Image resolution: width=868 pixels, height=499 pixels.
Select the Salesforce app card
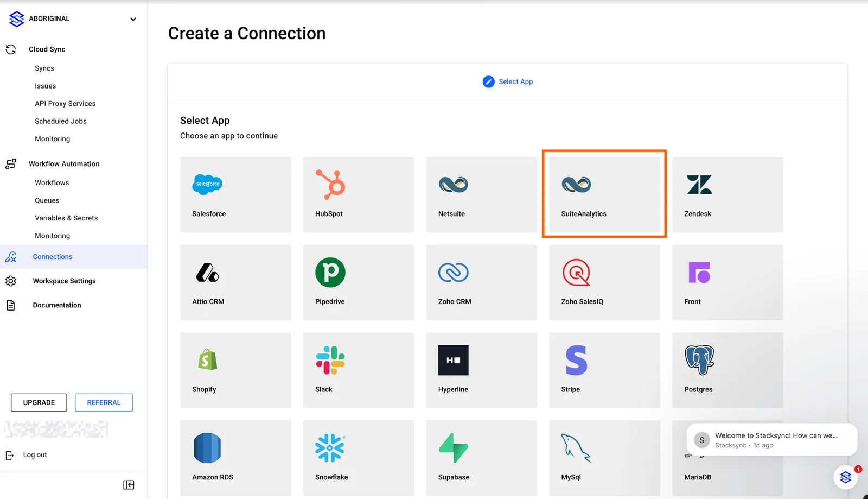point(235,194)
